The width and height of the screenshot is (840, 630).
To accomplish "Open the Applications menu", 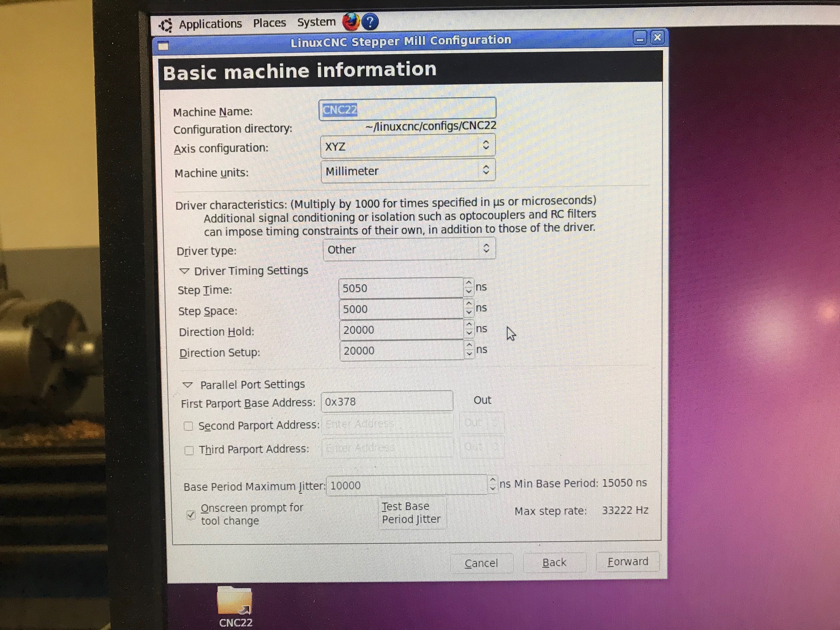I will pos(210,24).
